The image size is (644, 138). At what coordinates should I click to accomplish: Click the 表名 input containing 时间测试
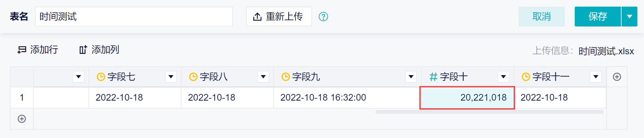coord(134,17)
